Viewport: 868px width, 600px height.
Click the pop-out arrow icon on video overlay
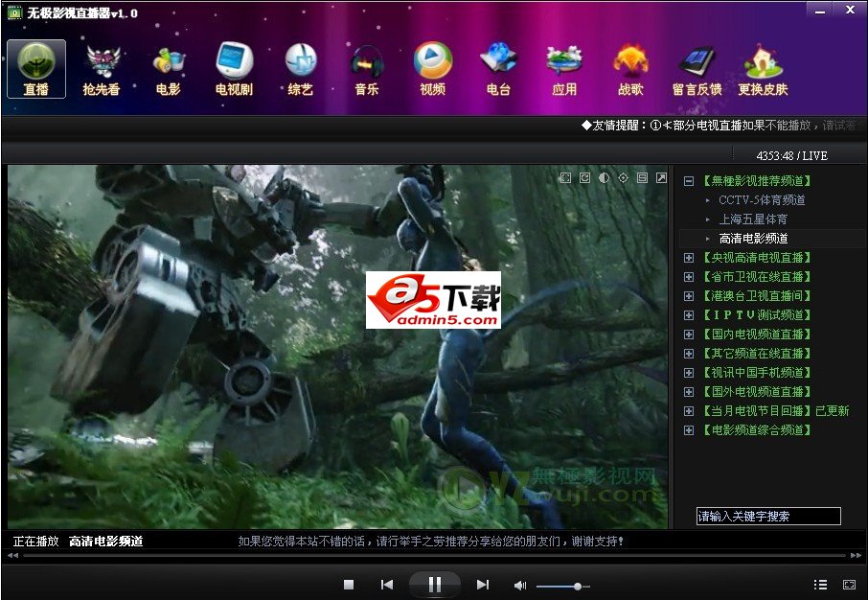click(x=661, y=178)
